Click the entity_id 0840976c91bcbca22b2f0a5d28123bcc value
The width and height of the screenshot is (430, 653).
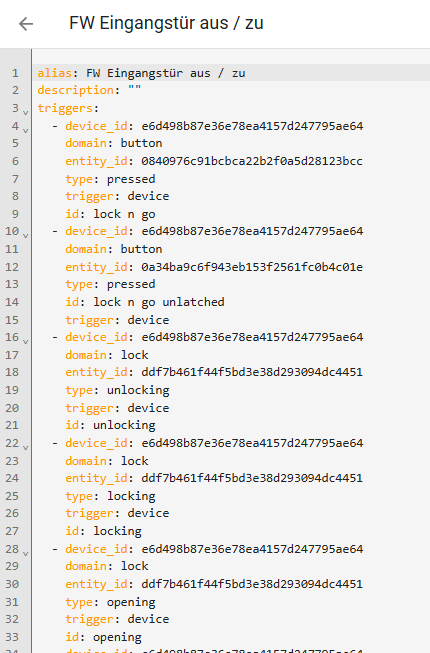tap(252, 161)
